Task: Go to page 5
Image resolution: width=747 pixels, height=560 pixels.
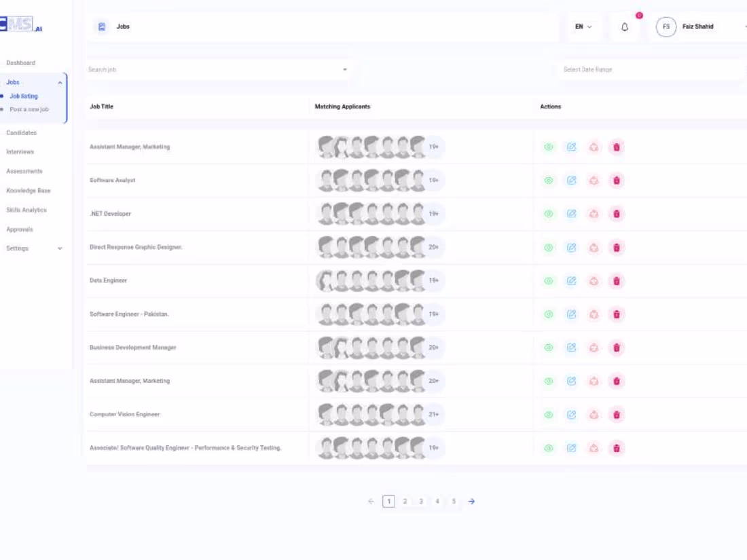Action: [x=454, y=502]
